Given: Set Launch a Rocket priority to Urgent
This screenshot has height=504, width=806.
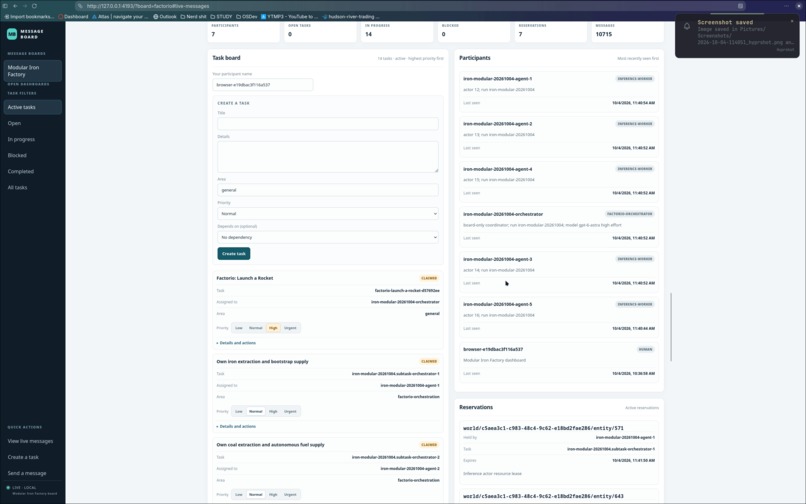Looking at the screenshot, I should (x=290, y=328).
